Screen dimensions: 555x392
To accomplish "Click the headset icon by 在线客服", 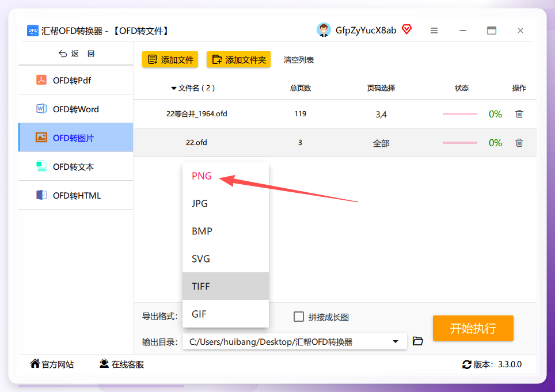I will (104, 363).
